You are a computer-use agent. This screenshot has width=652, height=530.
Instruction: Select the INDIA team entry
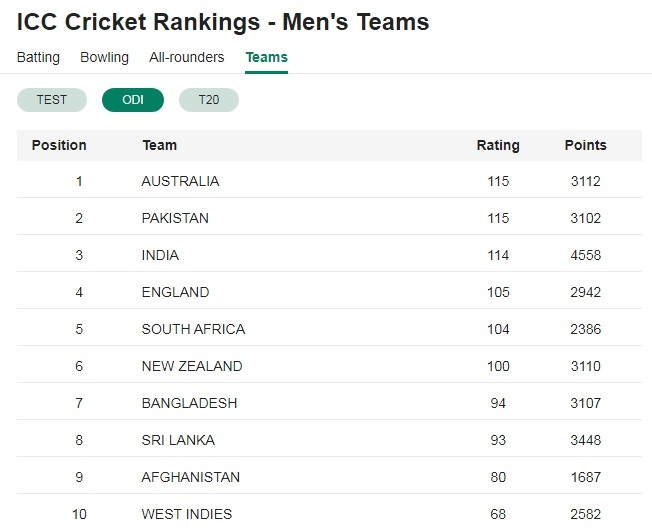click(161, 255)
